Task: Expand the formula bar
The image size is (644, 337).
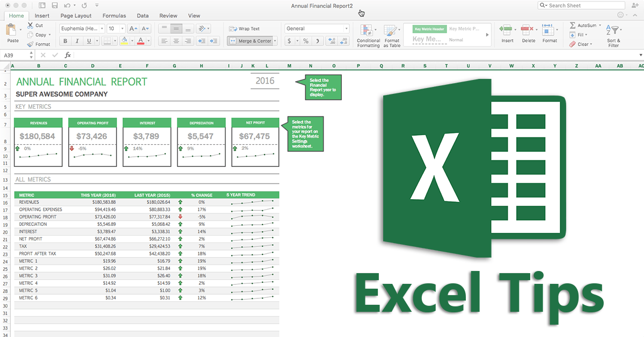Action: (x=640, y=55)
